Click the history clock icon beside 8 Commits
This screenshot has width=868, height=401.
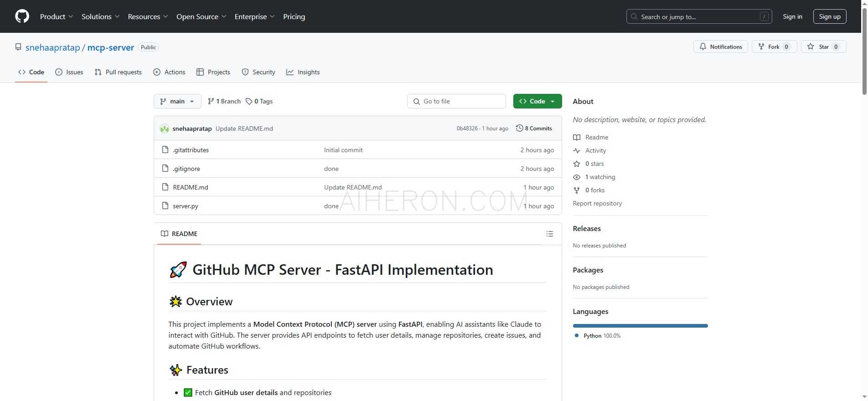pos(519,128)
